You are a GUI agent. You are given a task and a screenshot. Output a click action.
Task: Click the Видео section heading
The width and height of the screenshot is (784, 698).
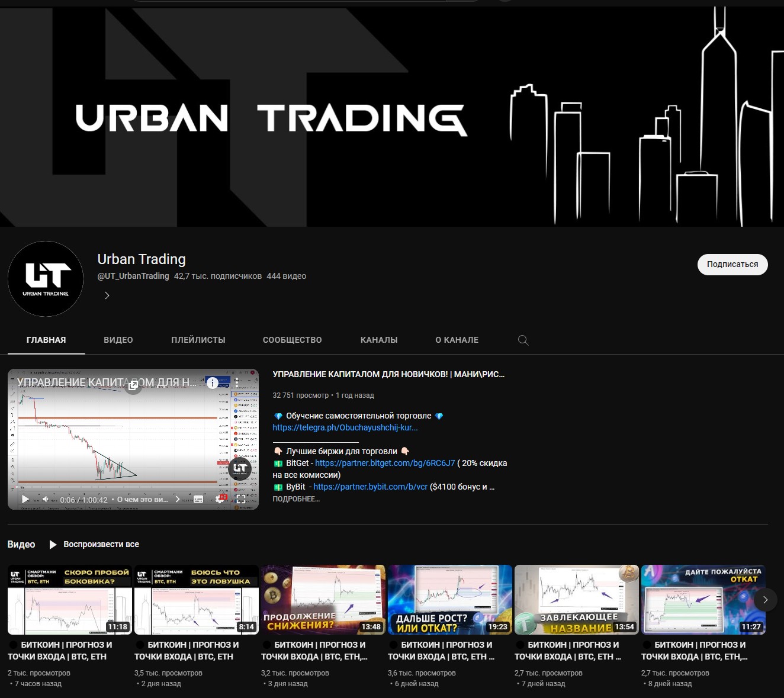tap(21, 544)
